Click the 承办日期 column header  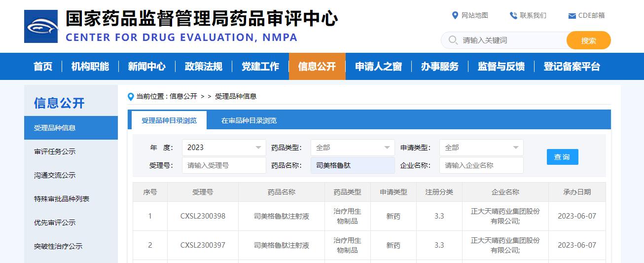point(577,192)
